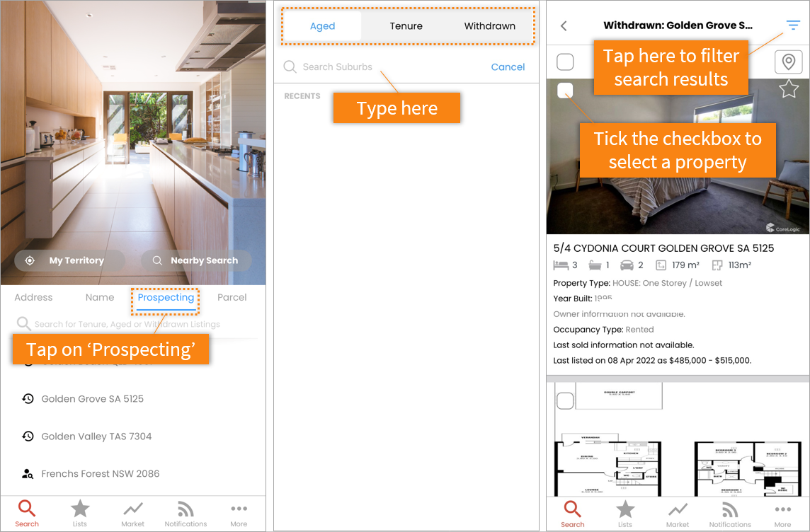Select the Withdrawn segment tab
The image size is (810, 532).
pyautogui.click(x=490, y=25)
